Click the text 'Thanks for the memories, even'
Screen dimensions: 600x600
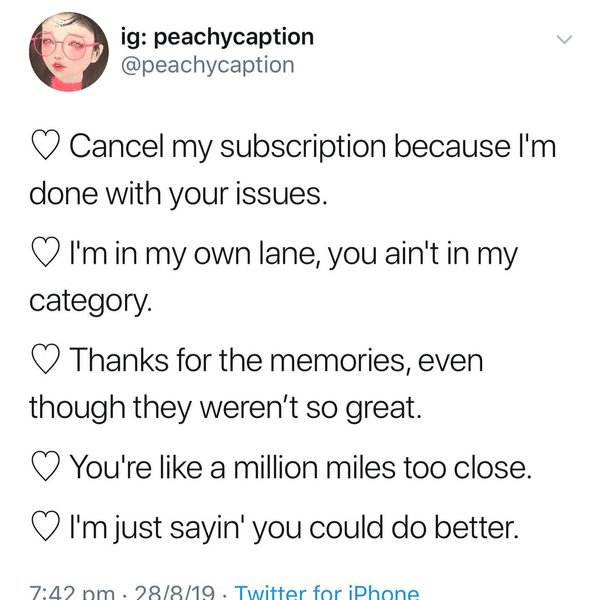(x=275, y=361)
